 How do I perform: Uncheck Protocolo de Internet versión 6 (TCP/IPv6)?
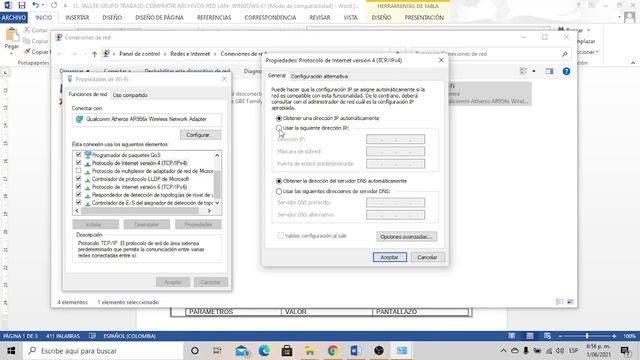pos(78,187)
